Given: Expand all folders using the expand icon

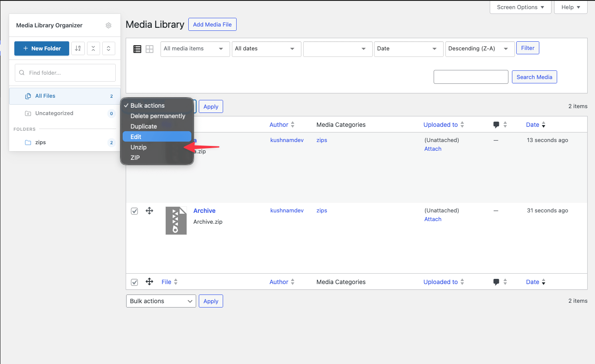Looking at the screenshot, I should pos(108,48).
